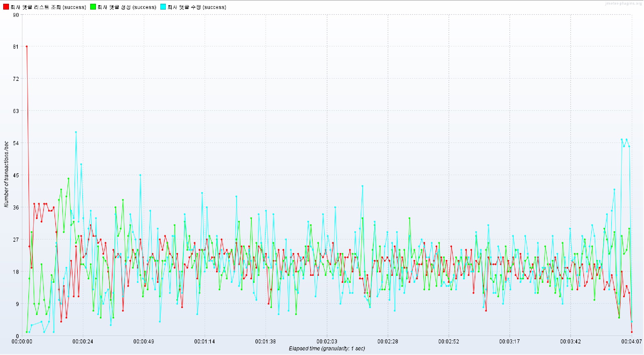Click the red peak data point at 81
Viewport: 644px width, 355px height.
[27, 46]
